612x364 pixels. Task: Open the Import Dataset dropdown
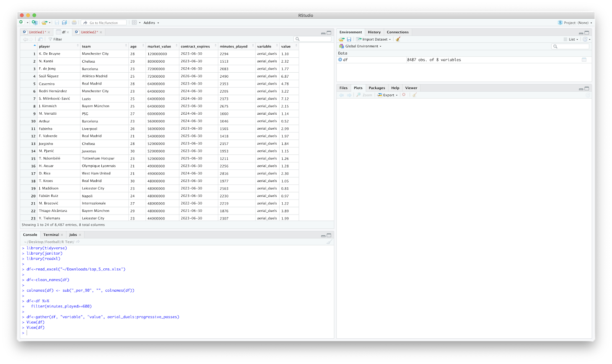click(x=373, y=39)
